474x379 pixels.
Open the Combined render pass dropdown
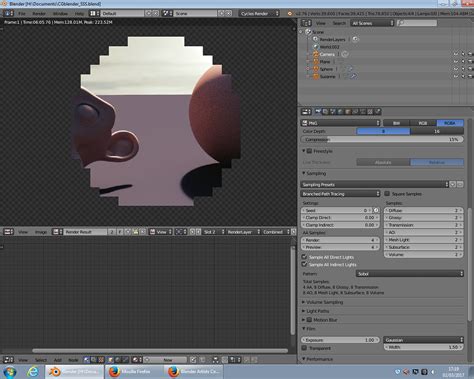pyautogui.click(x=276, y=232)
